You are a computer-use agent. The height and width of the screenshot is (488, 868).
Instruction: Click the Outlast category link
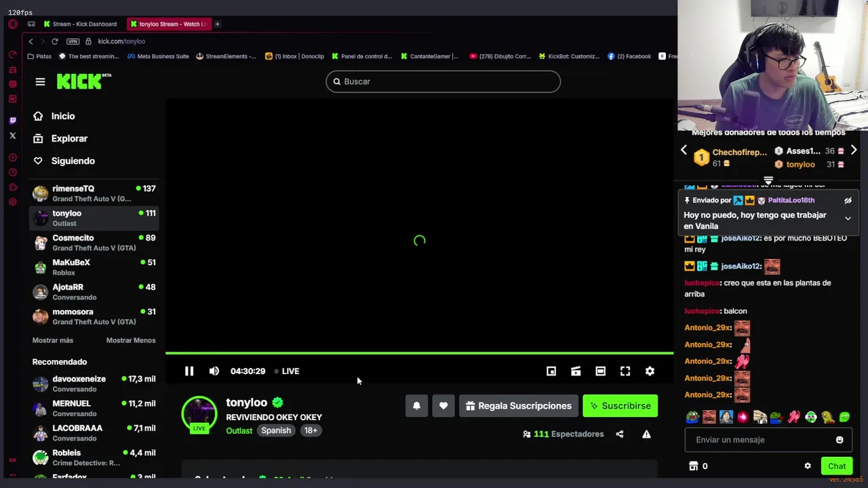[x=239, y=430]
